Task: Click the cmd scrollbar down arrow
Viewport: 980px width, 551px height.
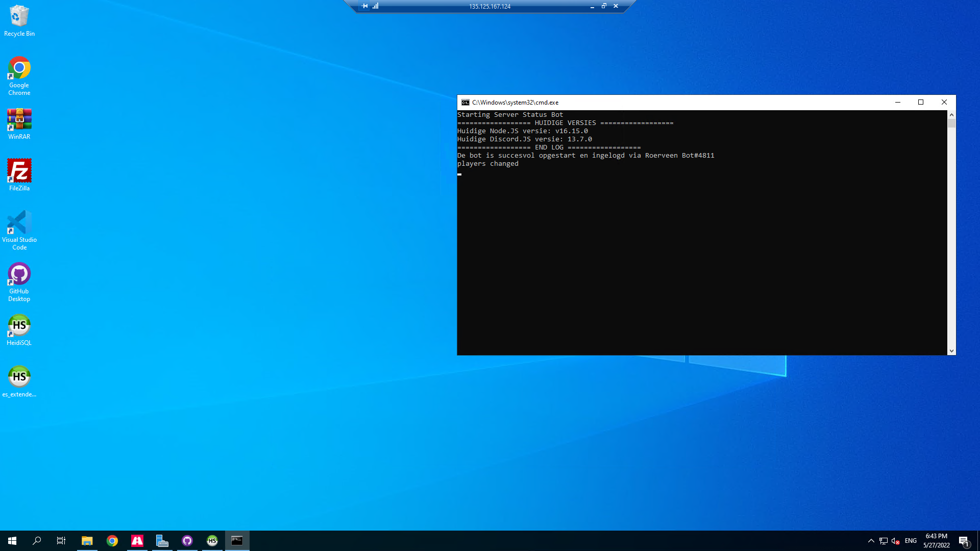Action: point(951,351)
